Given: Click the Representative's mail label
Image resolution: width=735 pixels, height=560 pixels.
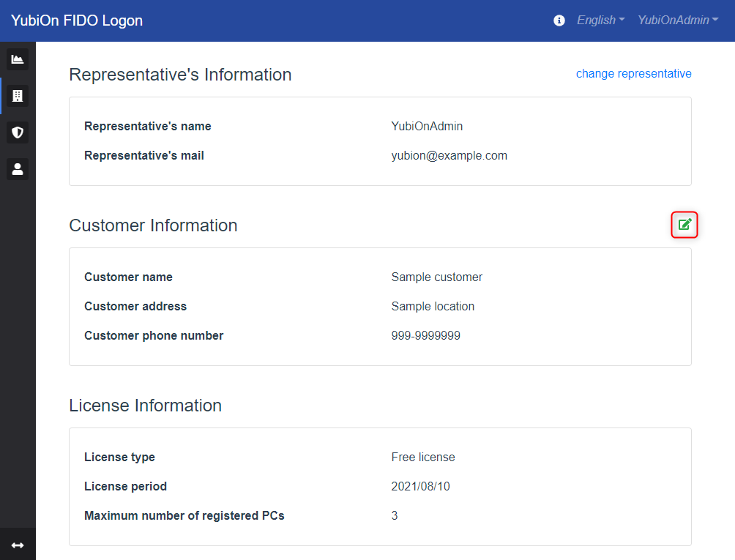Looking at the screenshot, I should (x=144, y=156).
